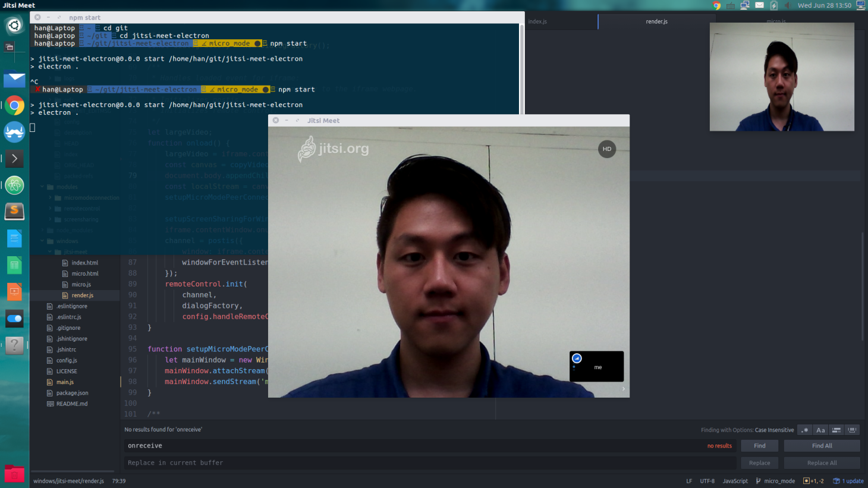Screen dimensions: 868x488
Task: Toggle the match case 'Aa' option
Action: [x=820, y=430]
